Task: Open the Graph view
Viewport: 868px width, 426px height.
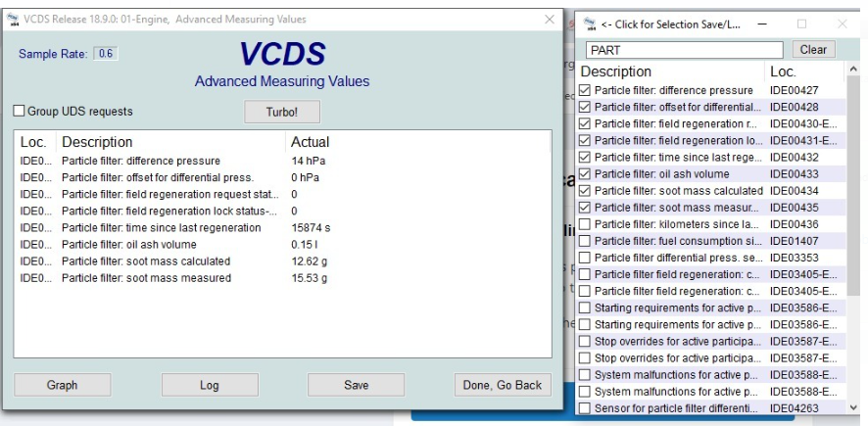Action: tap(62, 385)
